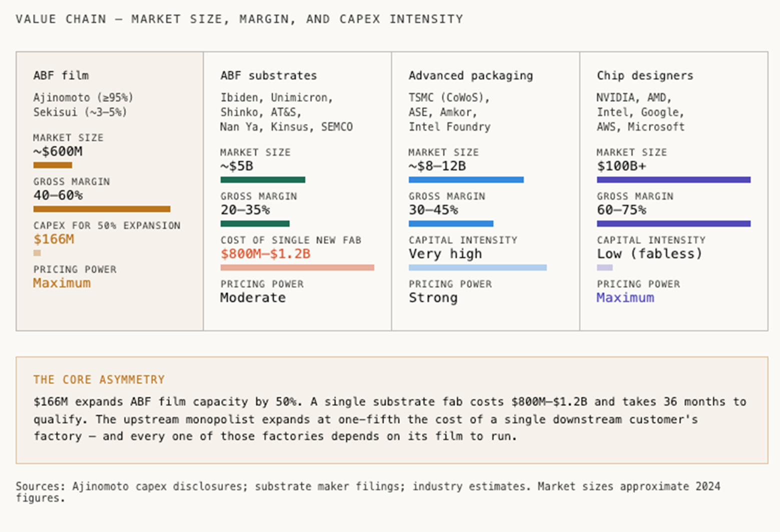Click the "CAPEX FOR 50% EXPANSION" label
Screen dimensions: 780x532
(107, 225)
